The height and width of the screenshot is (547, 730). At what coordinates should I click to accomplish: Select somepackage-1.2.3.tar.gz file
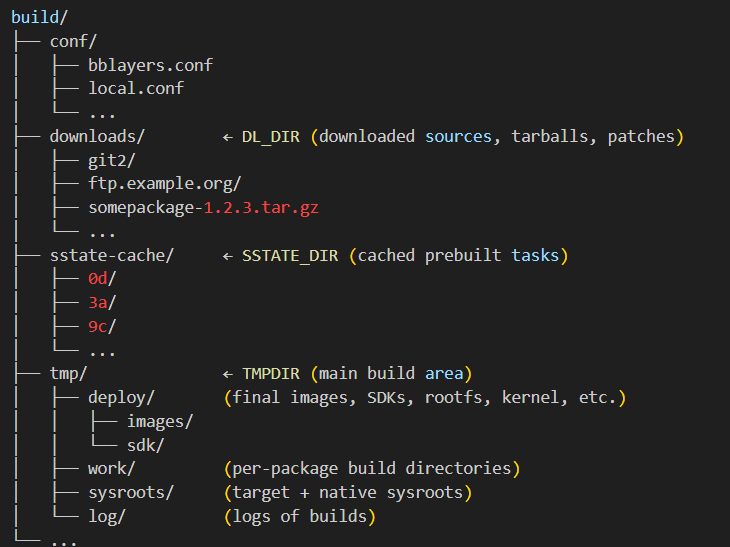(203, 208)
